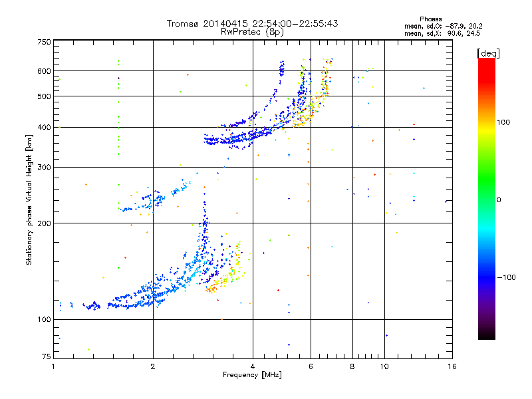
Task: Click the x-axis label '8'
Action: (x=352, y=366)
